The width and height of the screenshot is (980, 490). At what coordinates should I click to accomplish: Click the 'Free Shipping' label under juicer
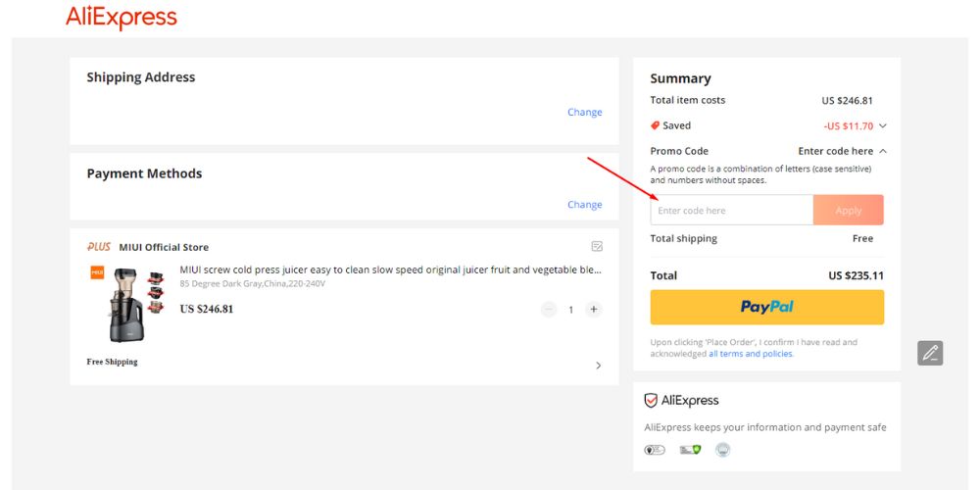pos(112,362)
